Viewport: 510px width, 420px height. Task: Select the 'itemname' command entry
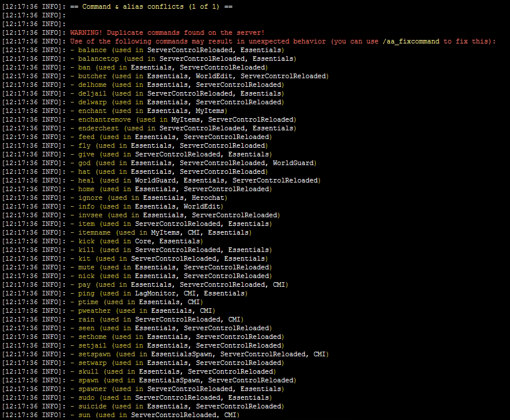point(94,232)
